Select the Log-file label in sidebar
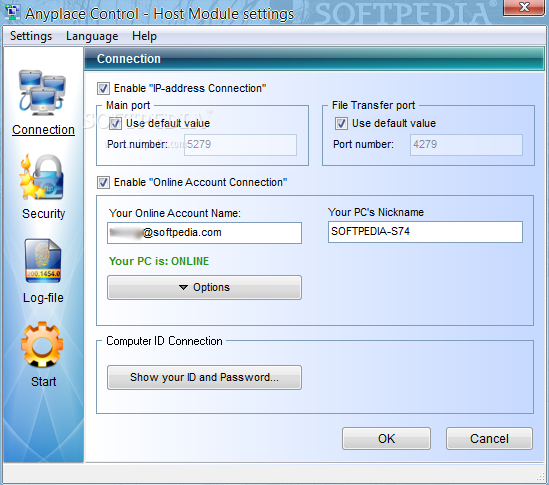This screenshot has height=485, width=549. [x=43, y=298]
